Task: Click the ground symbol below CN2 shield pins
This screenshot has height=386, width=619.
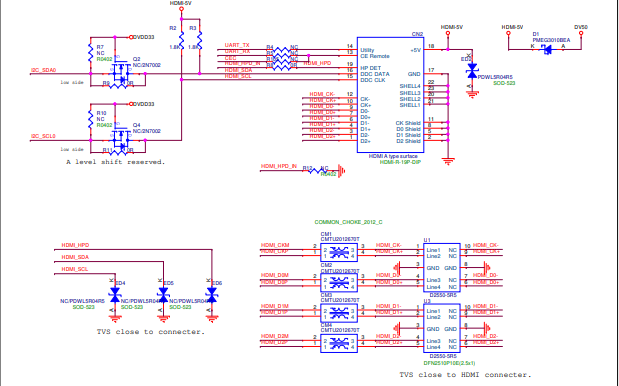Action: (448, 161)
